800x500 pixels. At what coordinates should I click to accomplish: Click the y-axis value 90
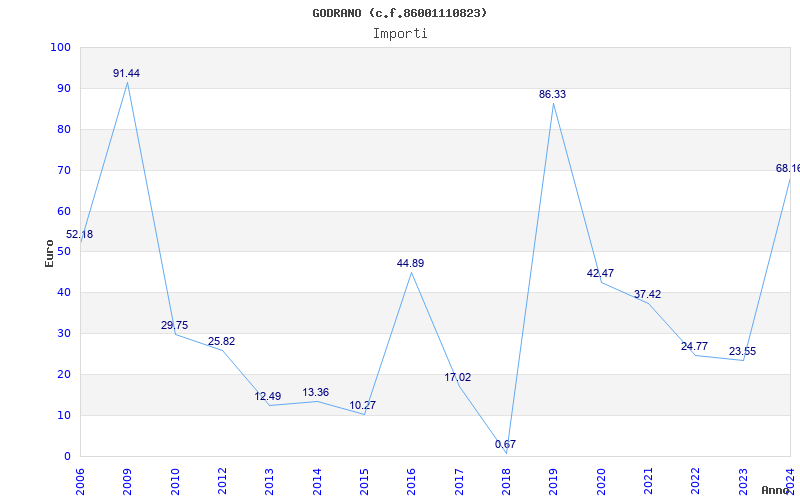(x=63, y=88)
